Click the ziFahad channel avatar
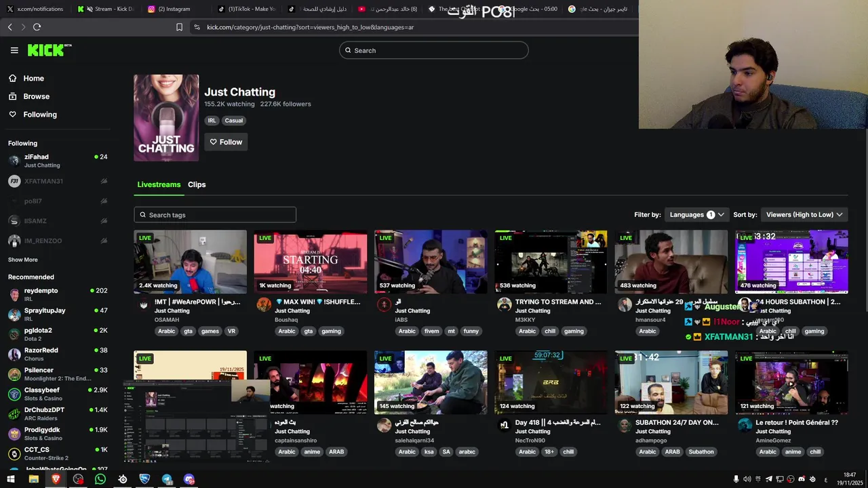 pos(14,161)
